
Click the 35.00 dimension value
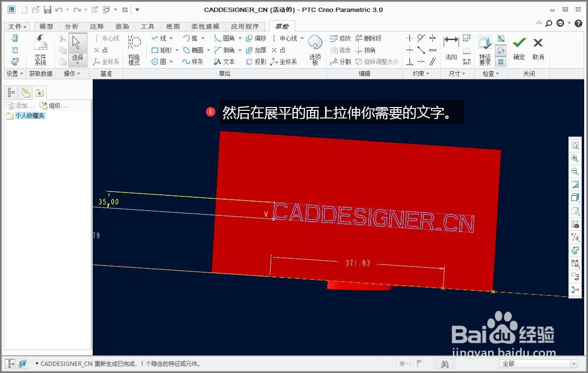pyautogui.click(x=108, y=202)
